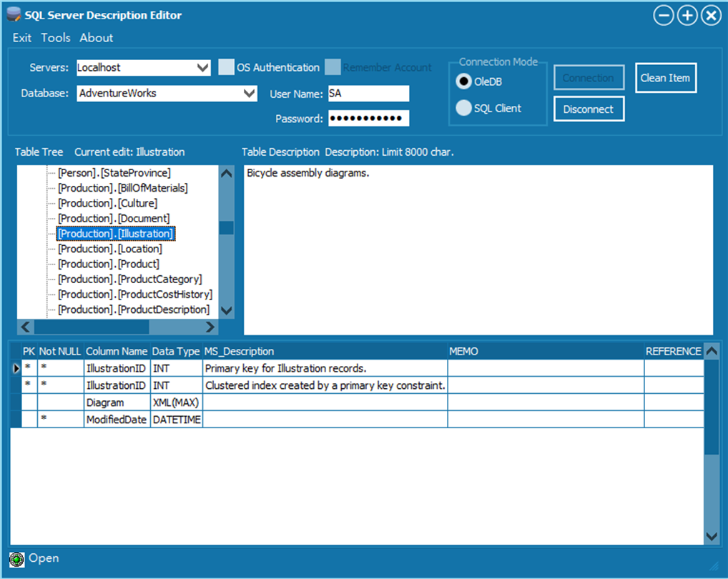Click the column grid scroll up arrow
This screenshot has width=728, height=579.
click(712, 351)
